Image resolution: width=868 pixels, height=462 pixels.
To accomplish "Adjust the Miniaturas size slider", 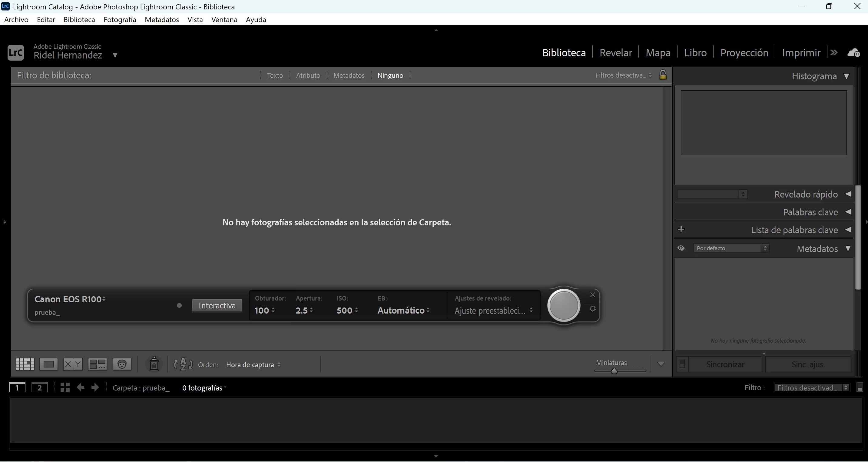I will point(614,371).
